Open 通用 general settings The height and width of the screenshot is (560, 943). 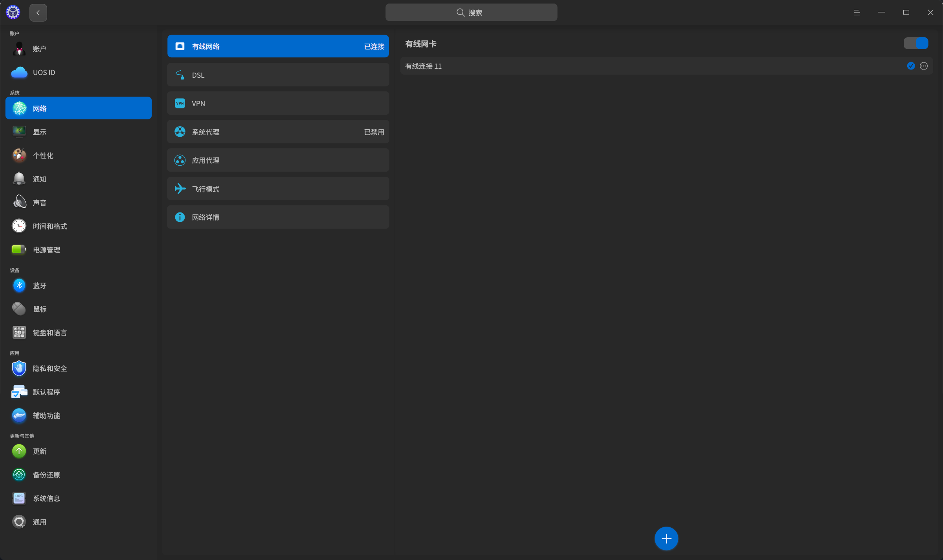79,522
